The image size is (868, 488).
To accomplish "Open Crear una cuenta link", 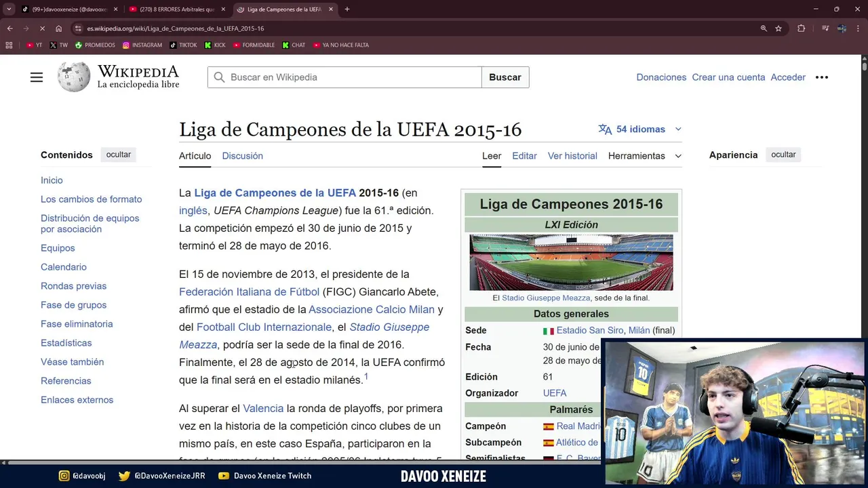I will coord(728,77).
